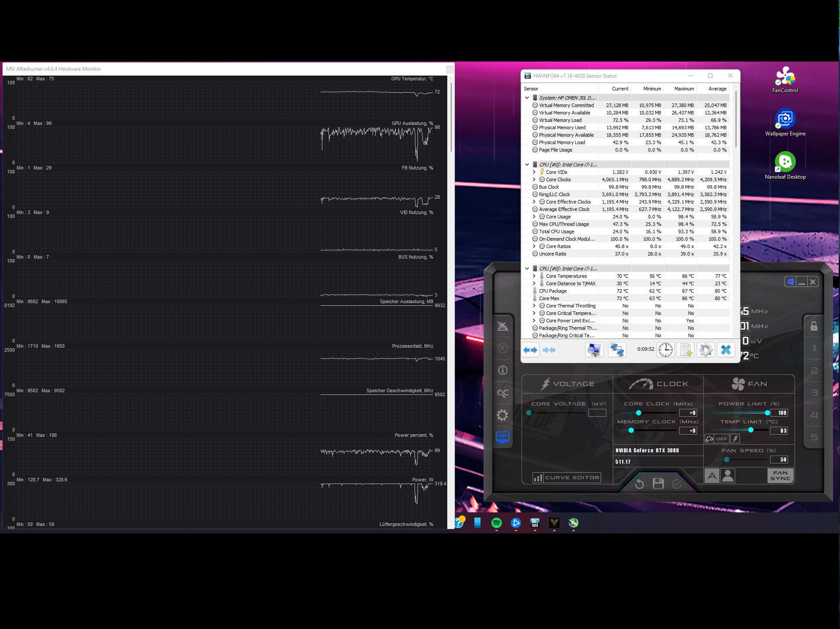Click the Temp Limit slider handle
The width and height of the screenshot is (840, 629).
pyautogui.click(x=751, y=430)
